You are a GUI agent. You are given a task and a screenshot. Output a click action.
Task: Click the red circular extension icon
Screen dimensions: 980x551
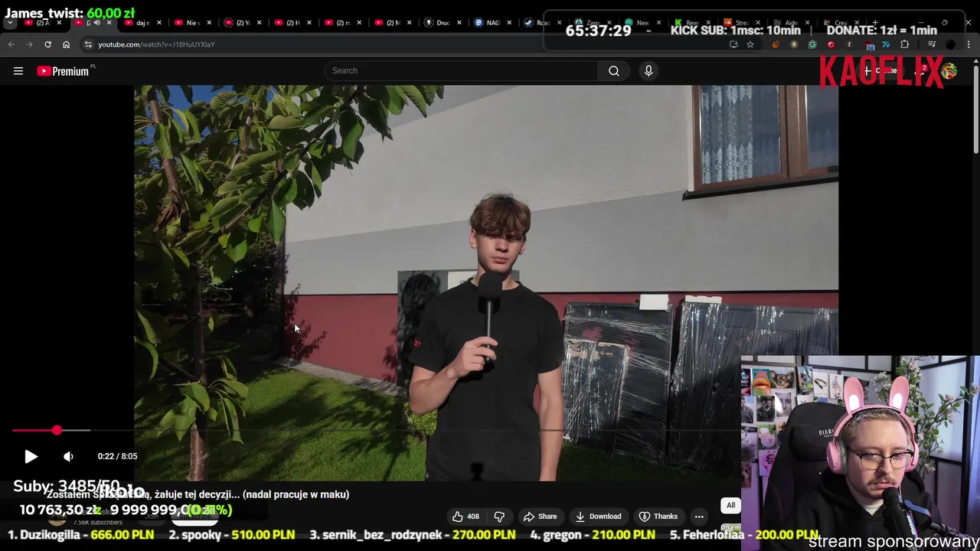[x=831, y=44]
